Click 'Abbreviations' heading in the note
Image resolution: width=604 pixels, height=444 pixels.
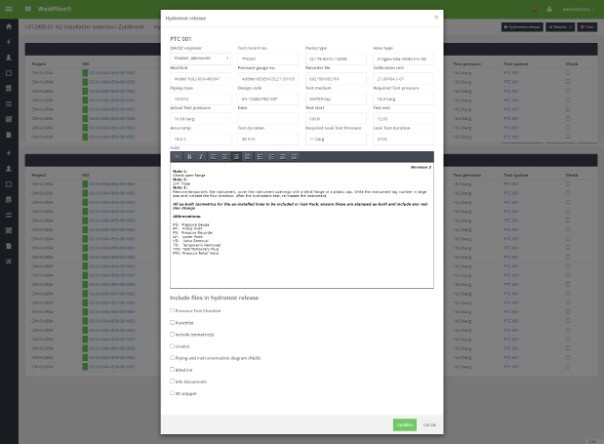tap(186, 216)
